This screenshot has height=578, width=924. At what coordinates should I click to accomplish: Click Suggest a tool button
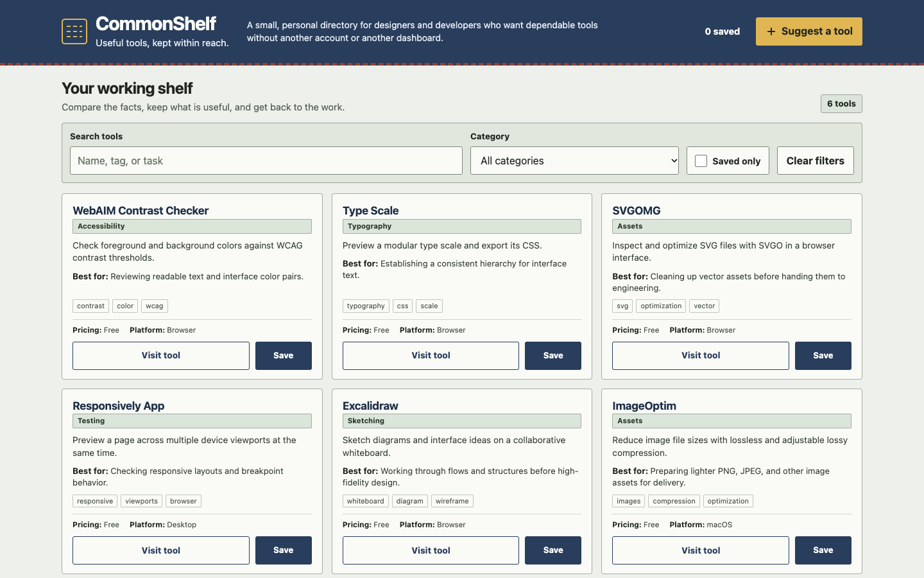click(x=809, y=31)
